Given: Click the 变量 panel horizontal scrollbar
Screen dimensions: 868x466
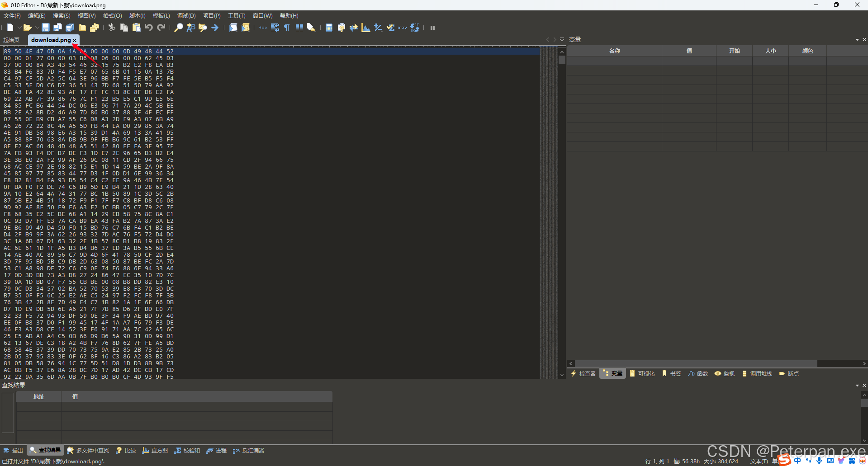Looking at the screenshot, I should [x=696, y=364].
